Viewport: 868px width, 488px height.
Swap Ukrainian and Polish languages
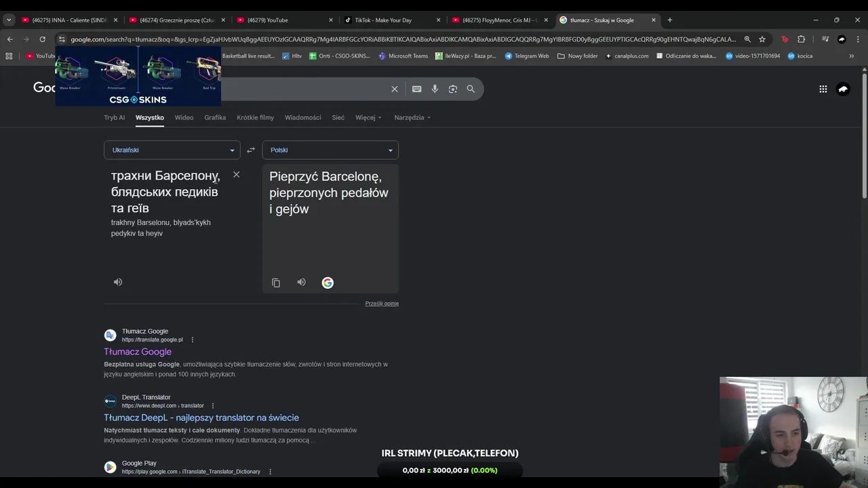251,150
